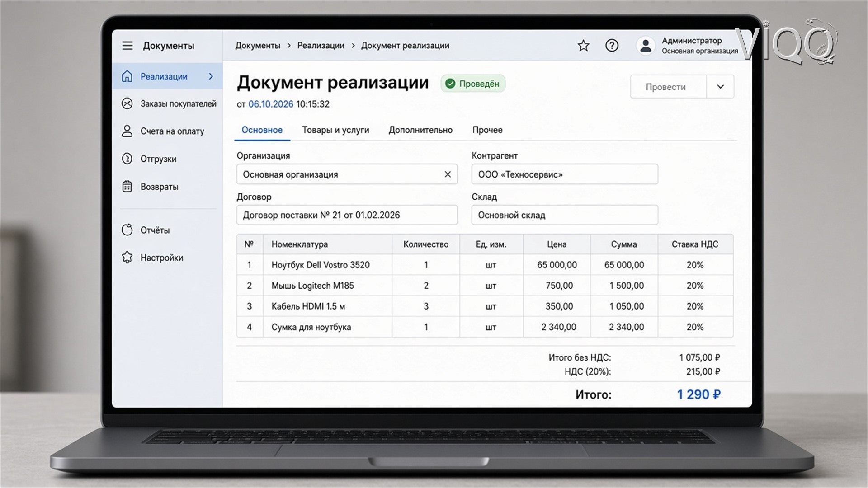Click the home icon next to Реализации
The width and height of the screenshot is (868, 488).
(127, 76)
